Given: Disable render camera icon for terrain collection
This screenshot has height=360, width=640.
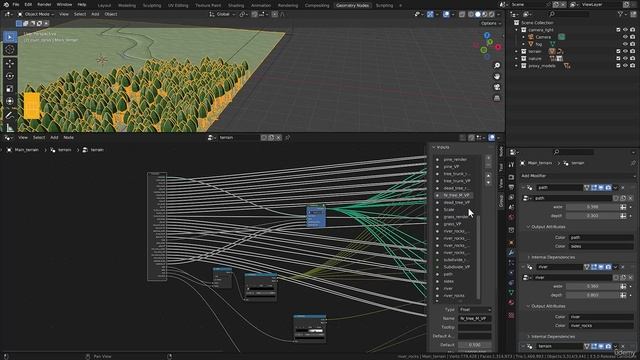Looking at the screenshot, I should [x=632, y=51].
